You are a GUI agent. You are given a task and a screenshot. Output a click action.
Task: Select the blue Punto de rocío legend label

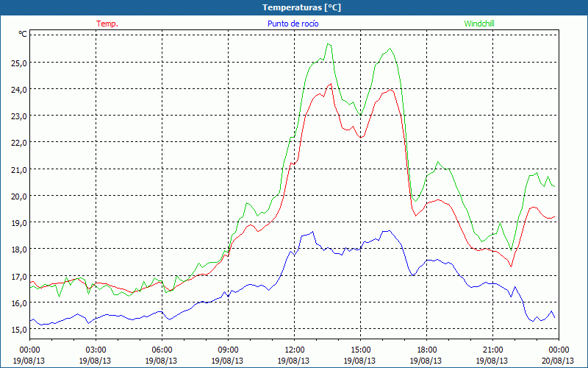293,24
